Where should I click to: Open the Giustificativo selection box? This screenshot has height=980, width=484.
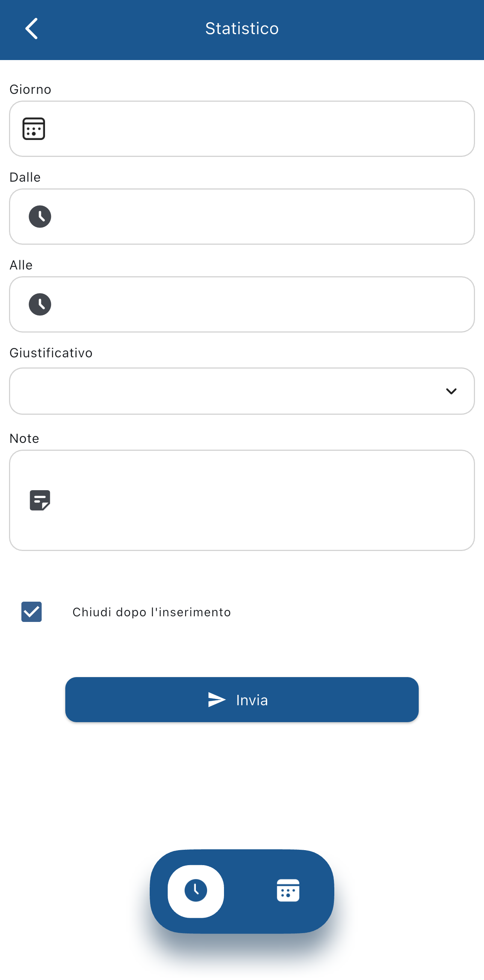[228, 391]
